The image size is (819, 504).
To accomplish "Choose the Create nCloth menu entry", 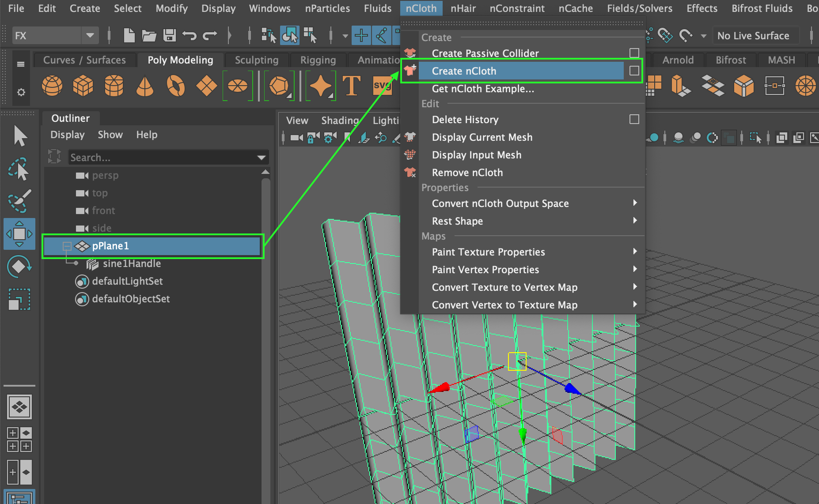I will click(x=521, y=71).
